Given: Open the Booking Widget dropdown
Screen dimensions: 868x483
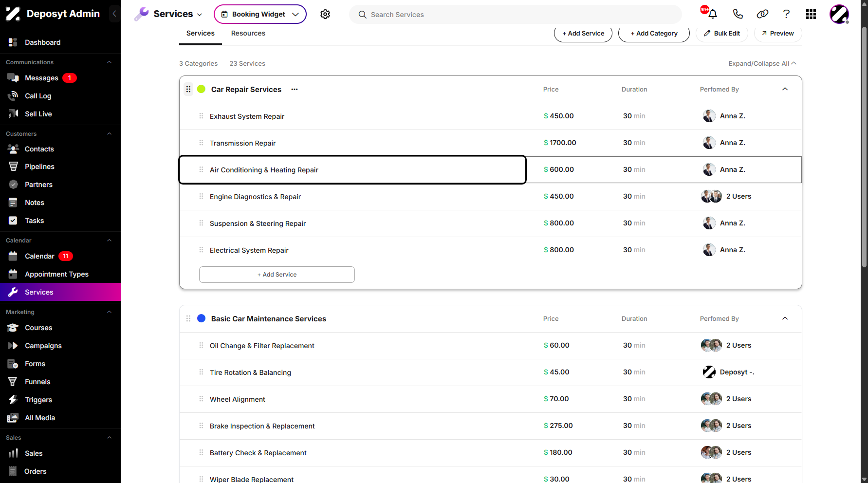Looking at the screenshot, I should coord(260,14).
